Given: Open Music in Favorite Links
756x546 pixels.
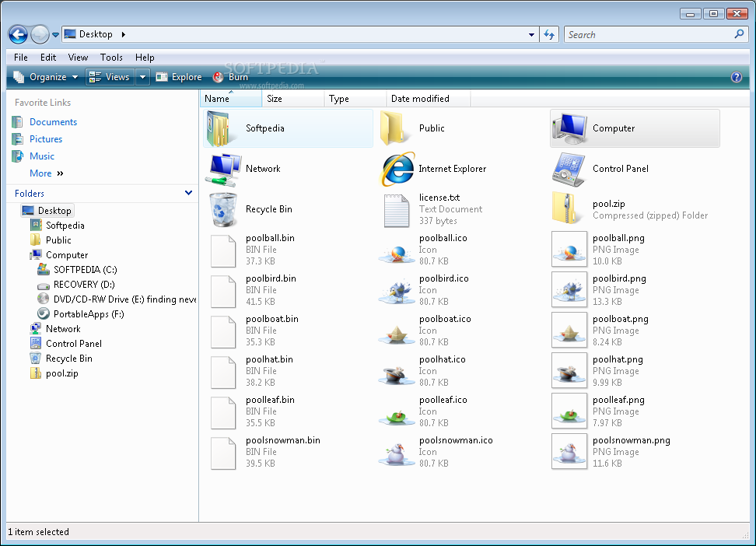Looking at the screenshot, I should click(42, 156).
